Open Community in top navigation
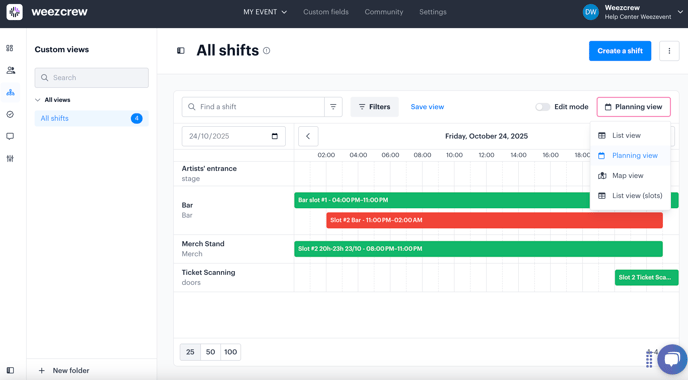The image size is (688, 380). click(x=384, y=12)
